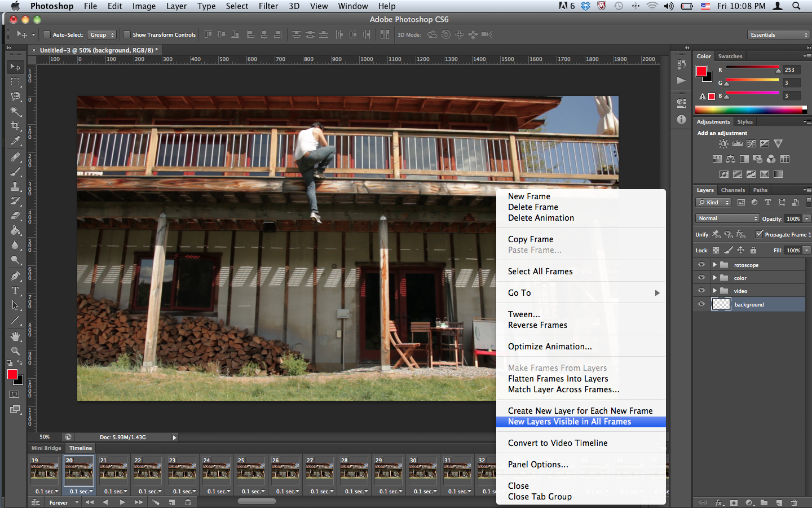Select the Zoom tool in toolbar
This screenshot has height=508, width=812.
[15, 351]
